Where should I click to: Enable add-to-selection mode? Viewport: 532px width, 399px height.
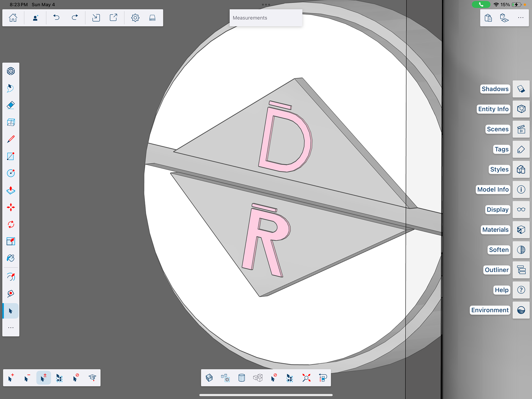coord(11,378)
